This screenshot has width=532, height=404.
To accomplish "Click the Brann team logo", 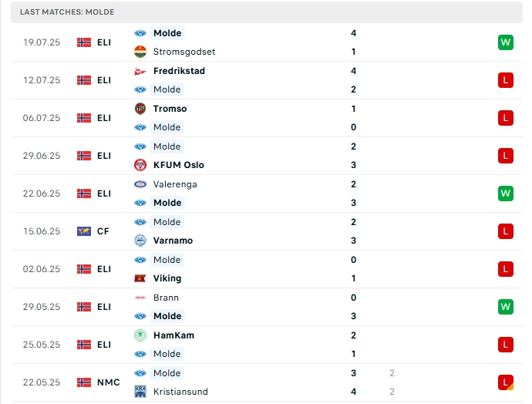I will click(x=140, y=298).
